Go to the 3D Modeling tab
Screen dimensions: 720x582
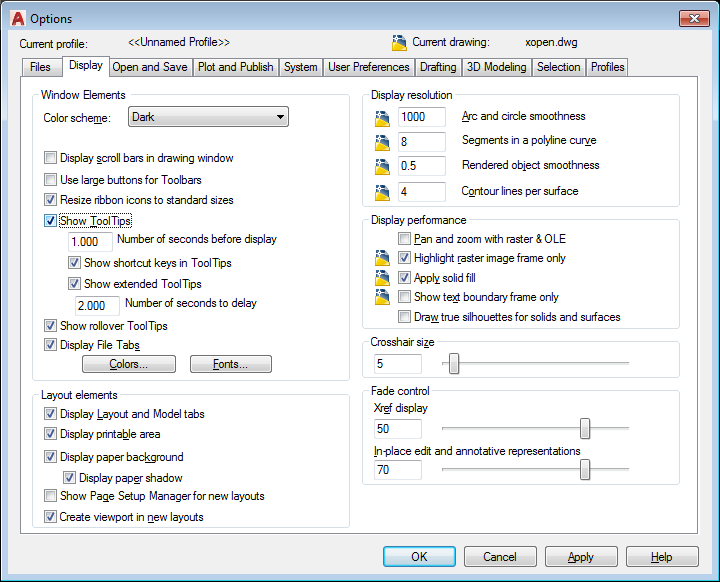496,67
